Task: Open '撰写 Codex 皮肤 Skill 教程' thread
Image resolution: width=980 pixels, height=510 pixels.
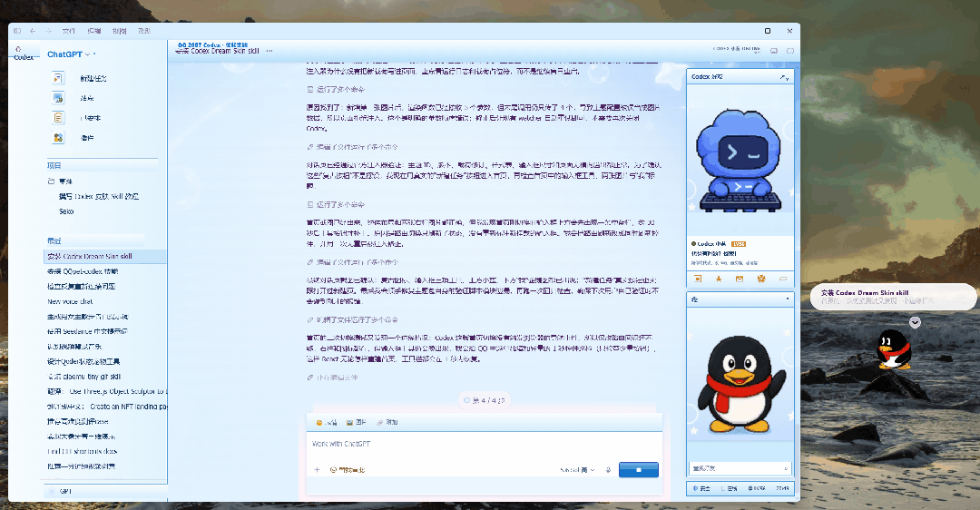Action: point(99,196)
